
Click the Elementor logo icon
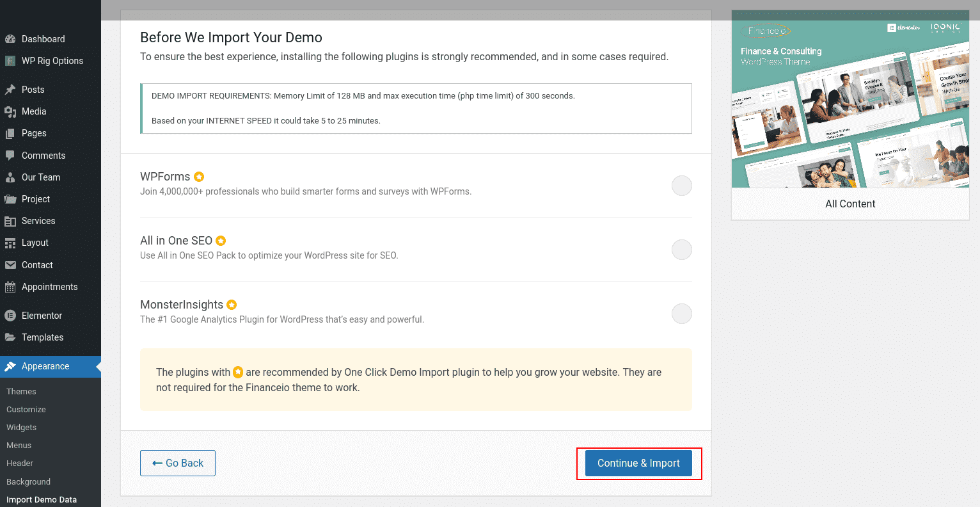tap(10, 316)
